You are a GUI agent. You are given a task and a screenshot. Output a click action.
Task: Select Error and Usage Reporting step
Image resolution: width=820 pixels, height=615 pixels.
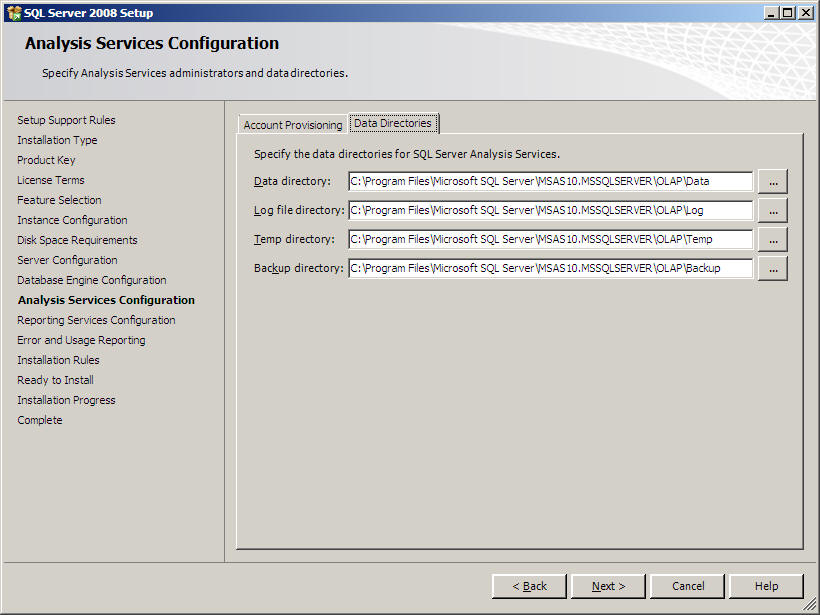click(81, 340)
